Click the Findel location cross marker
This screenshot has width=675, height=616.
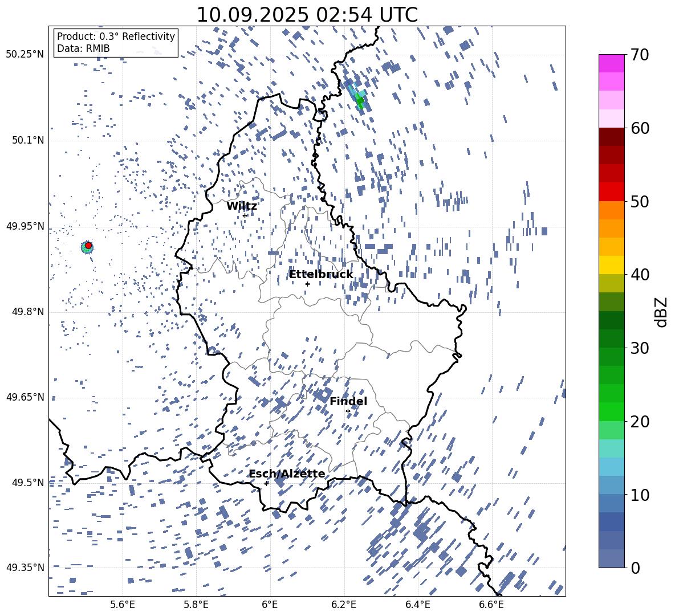[348, 411]
